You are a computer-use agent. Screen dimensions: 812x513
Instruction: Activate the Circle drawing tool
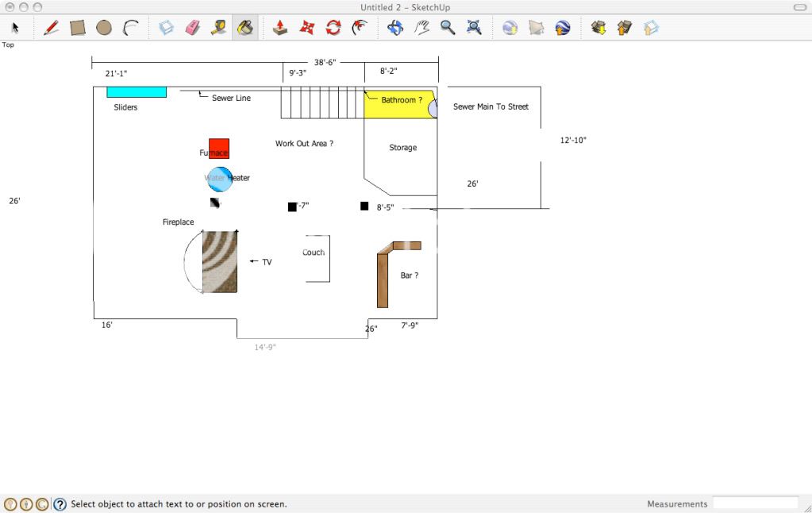[x=104, y=28]
